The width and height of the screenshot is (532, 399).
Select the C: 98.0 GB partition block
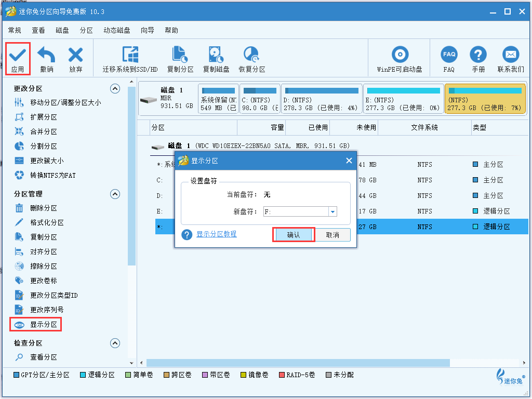(x=260, y=99)
